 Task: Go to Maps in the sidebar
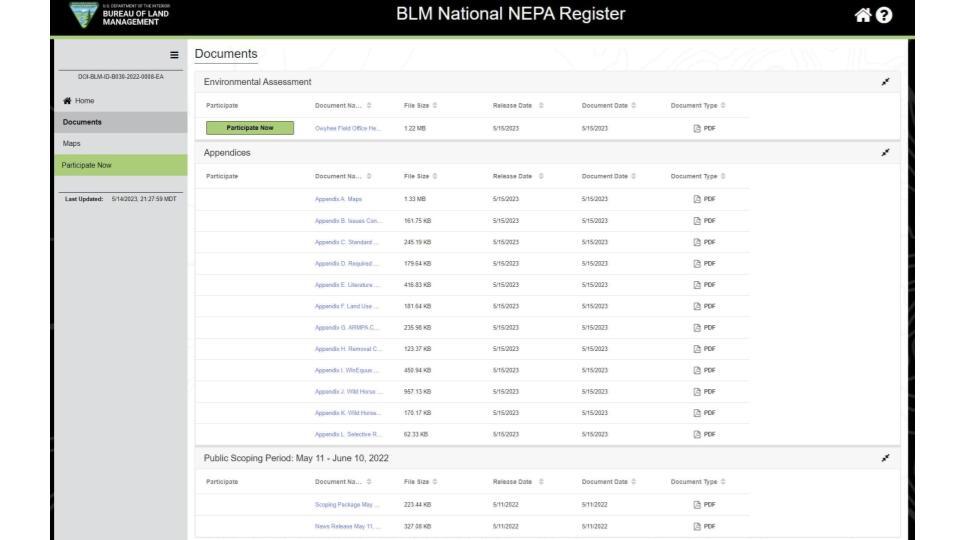[73, 143]
